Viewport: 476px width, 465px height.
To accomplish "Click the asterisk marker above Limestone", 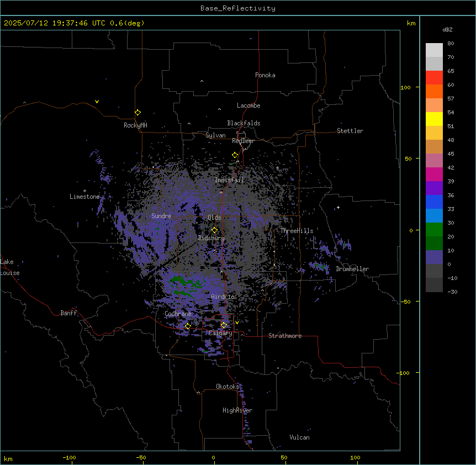I will (x=84, y=191).
